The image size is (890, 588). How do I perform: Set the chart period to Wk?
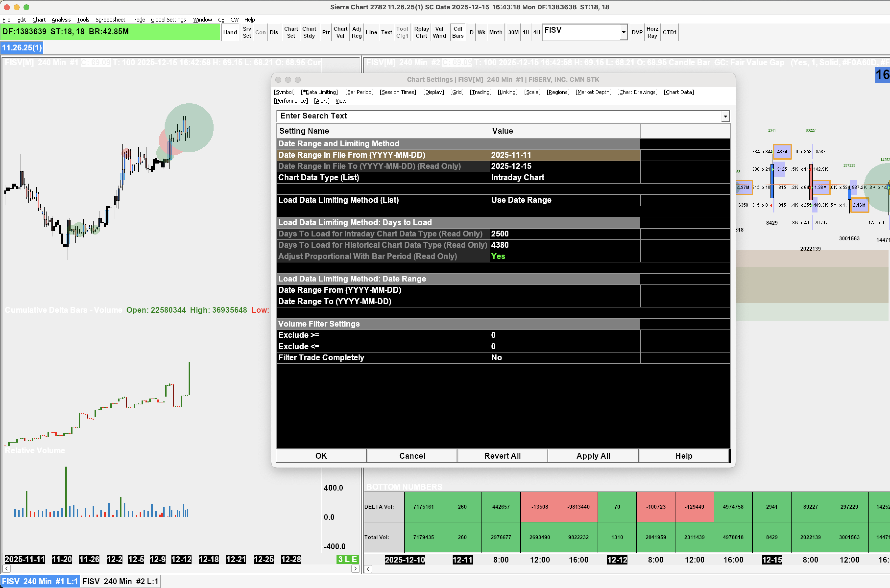click(x=481, y=32)
